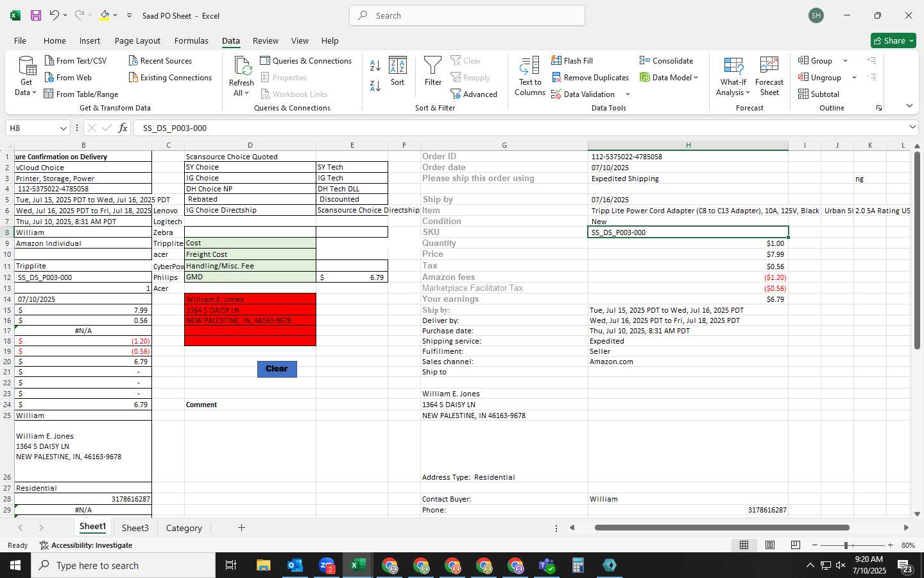Switch to Page Layout view in status bar
Screen dimensions: 924x578
pyautogui.click(x=769, y=545)
